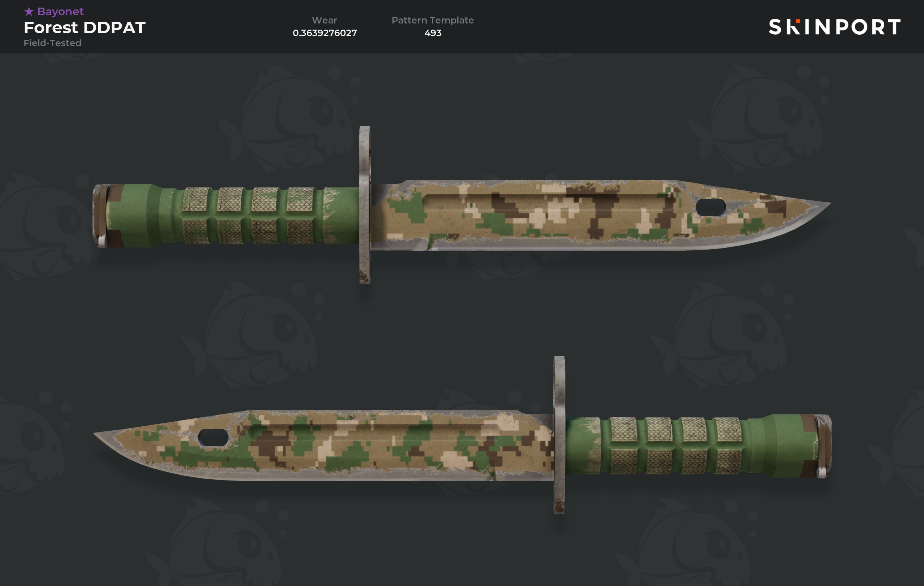This screenshot has width=924, height=586.
Task: Click the Pattern Template heading
Action: [432, 20]
